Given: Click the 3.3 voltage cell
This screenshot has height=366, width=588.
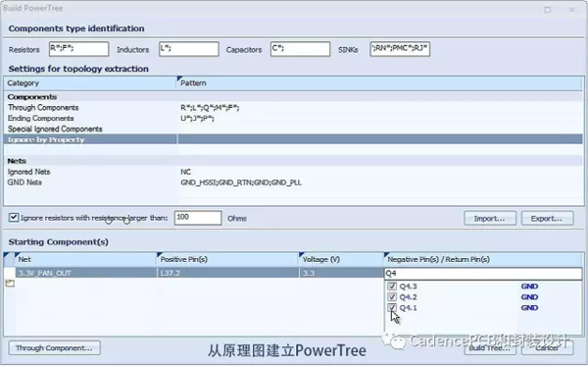Looking at the screenshot, I should pyautogui.click(x=341, y=273).
